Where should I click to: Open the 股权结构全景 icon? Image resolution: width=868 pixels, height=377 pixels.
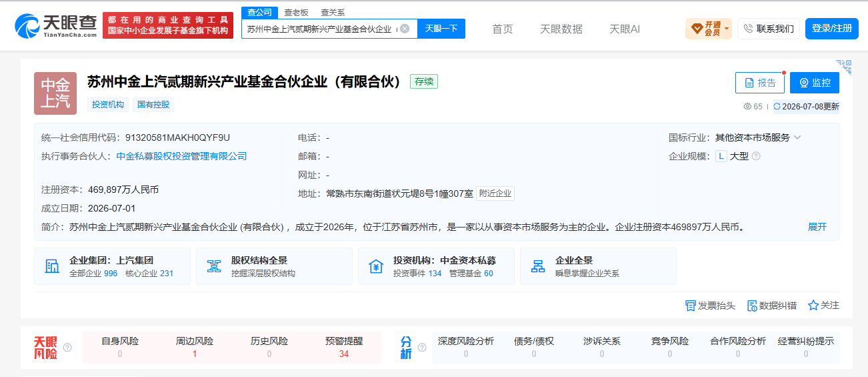coord(214,266)
